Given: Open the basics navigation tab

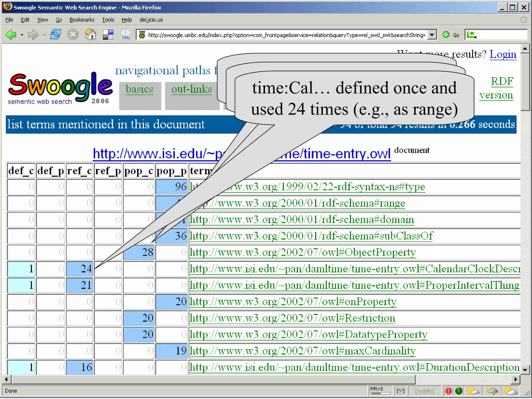Looking at the screenshot, I should [x=139, y=89].
